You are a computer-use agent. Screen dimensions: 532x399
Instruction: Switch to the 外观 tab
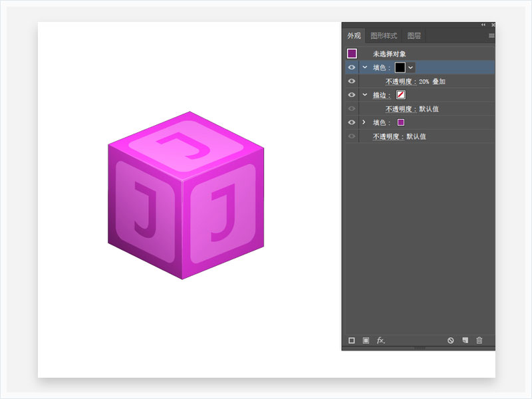pos(354,36)
